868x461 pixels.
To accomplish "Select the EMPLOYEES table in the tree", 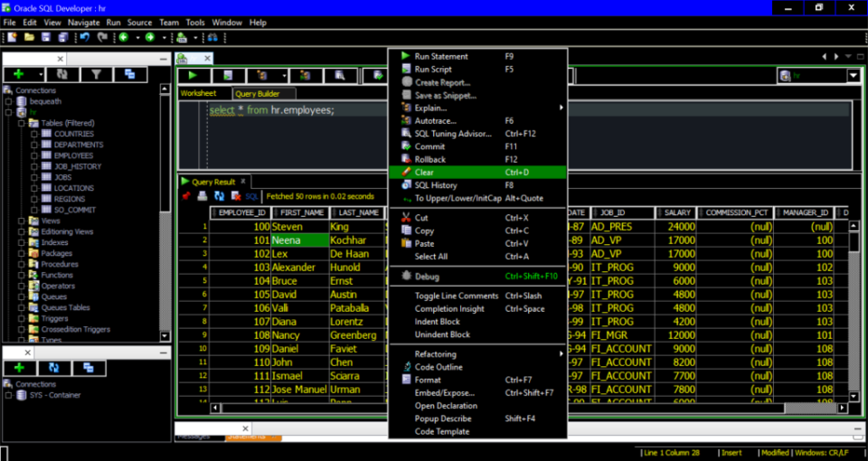I will click(x=72, y=155).
